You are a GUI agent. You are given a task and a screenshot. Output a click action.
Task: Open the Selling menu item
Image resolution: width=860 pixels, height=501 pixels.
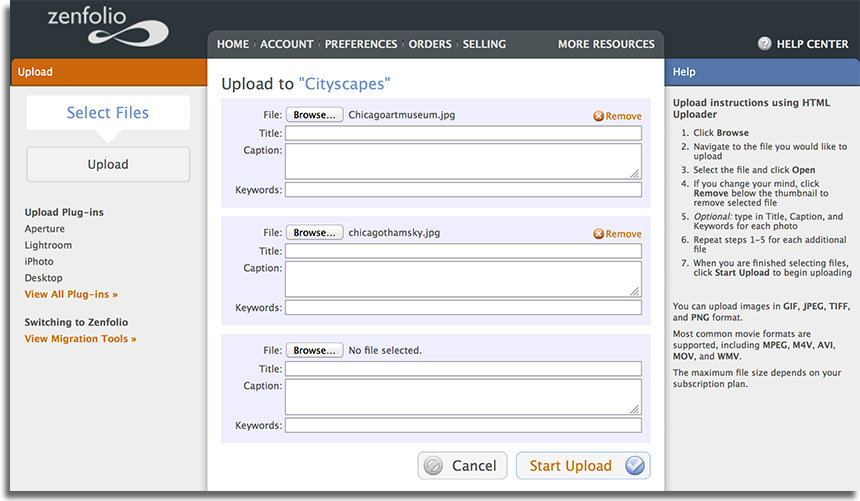click(x=484, y=44)
